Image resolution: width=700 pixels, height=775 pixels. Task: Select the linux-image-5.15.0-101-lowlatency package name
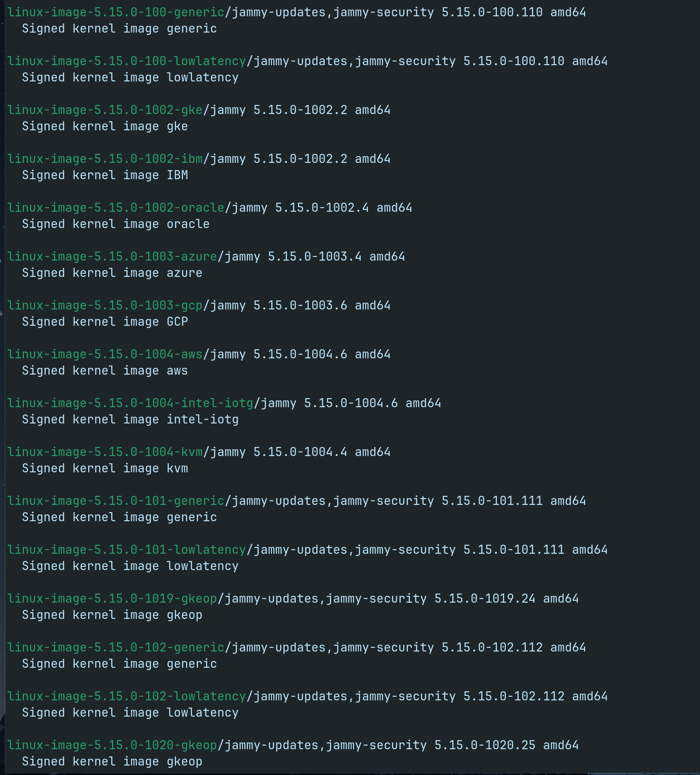[x=127, y=550]
